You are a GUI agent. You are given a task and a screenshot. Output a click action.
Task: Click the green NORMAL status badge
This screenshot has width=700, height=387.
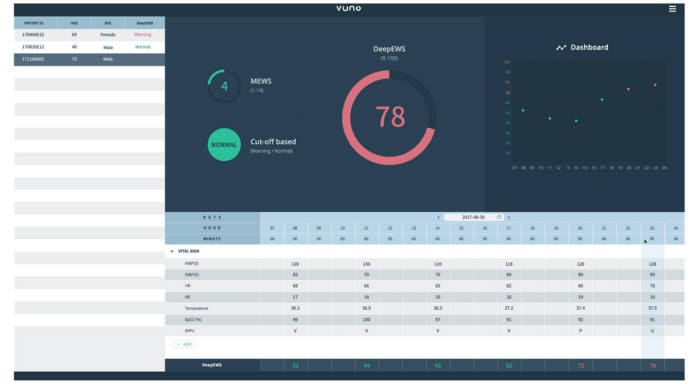tap(224, 145)
